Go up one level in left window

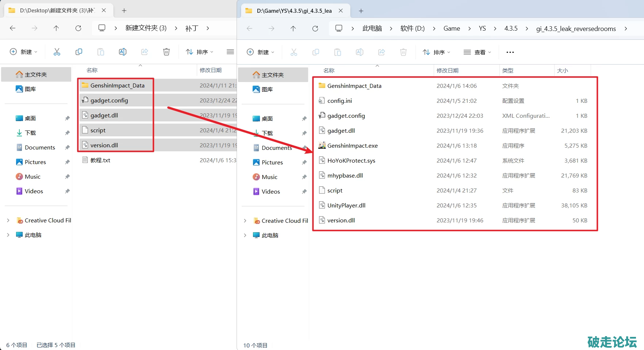(56, 28)
